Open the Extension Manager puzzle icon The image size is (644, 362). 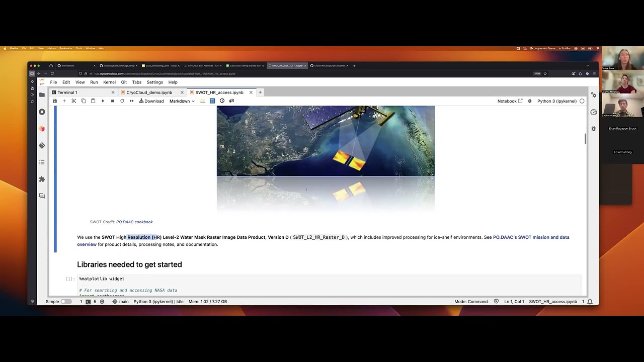click(x=42, y=179)
